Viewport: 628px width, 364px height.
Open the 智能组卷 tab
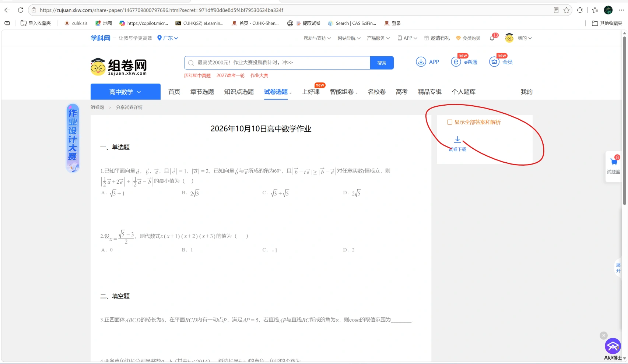coord(341,92)
